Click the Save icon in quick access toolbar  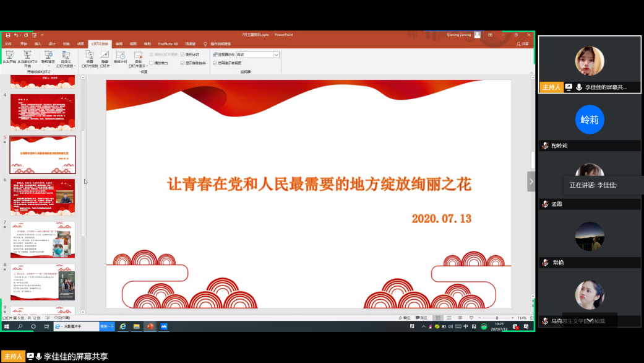pos(7,35)
